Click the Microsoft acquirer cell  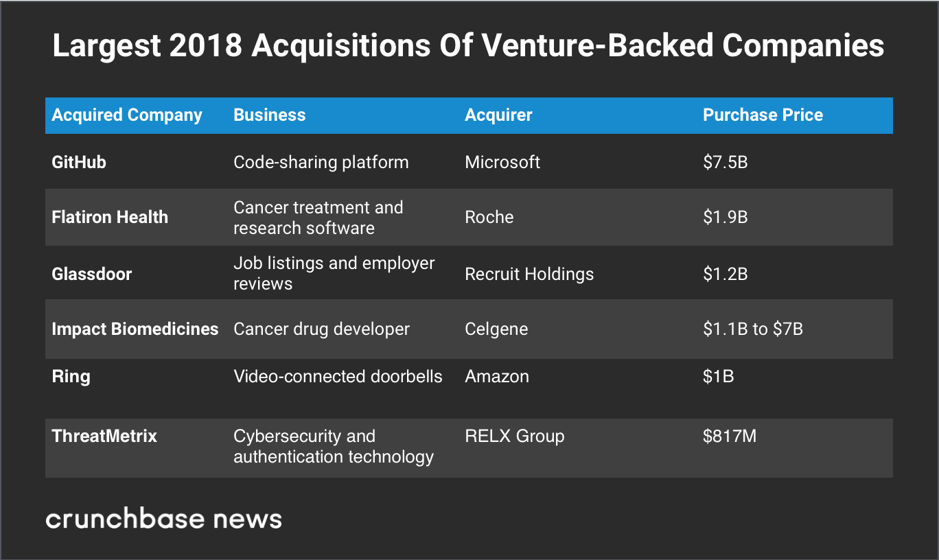[x=502, y=163]
